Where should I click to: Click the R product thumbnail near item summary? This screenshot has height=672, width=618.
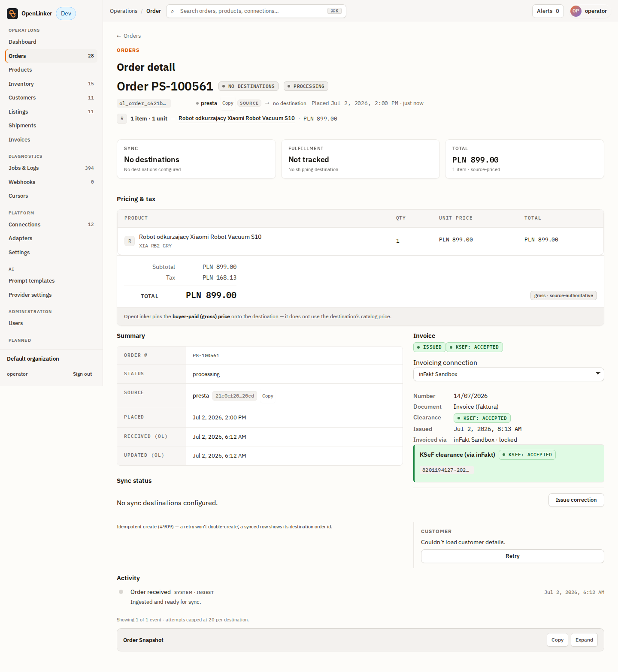tap(122, 119)
